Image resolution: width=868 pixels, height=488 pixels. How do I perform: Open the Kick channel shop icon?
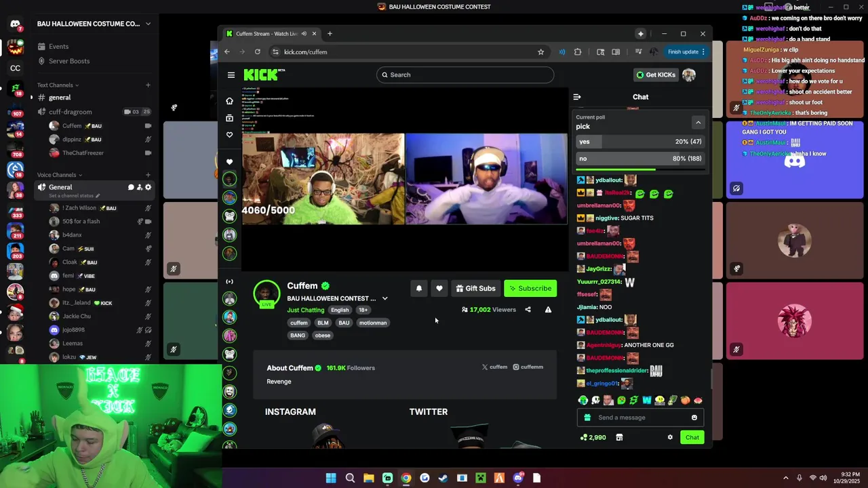pos(619,437)
